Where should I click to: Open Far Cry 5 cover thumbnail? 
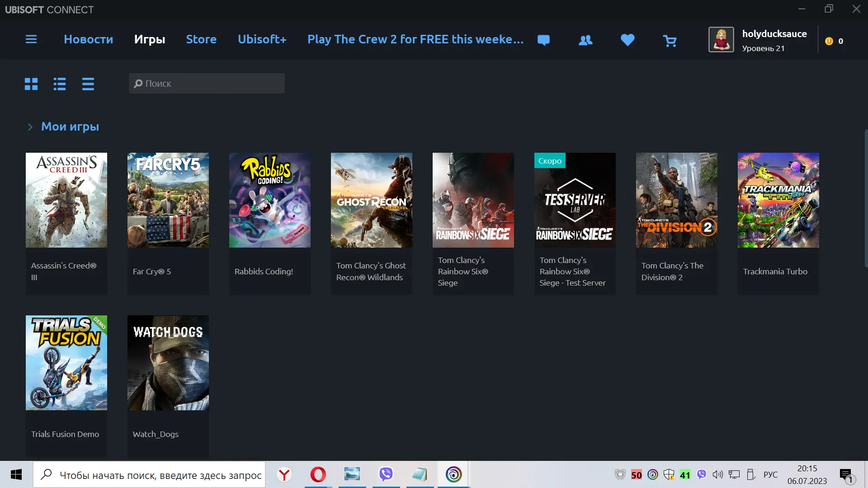168,200
